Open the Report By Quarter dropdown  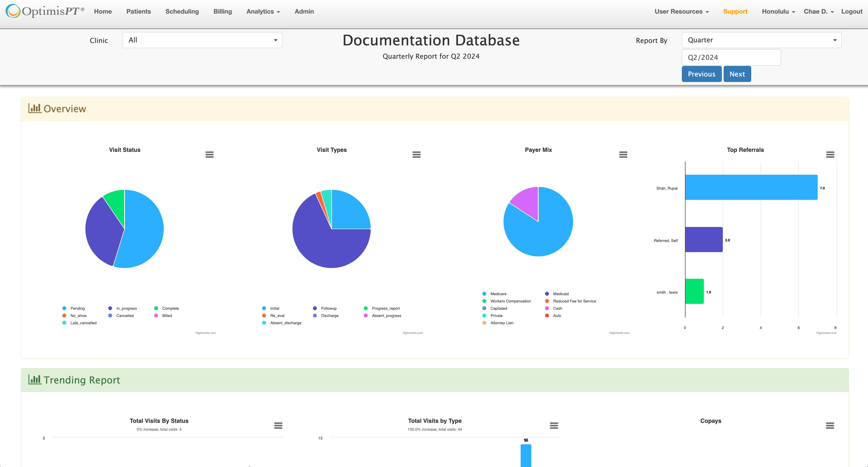click(x=761, y=40)
